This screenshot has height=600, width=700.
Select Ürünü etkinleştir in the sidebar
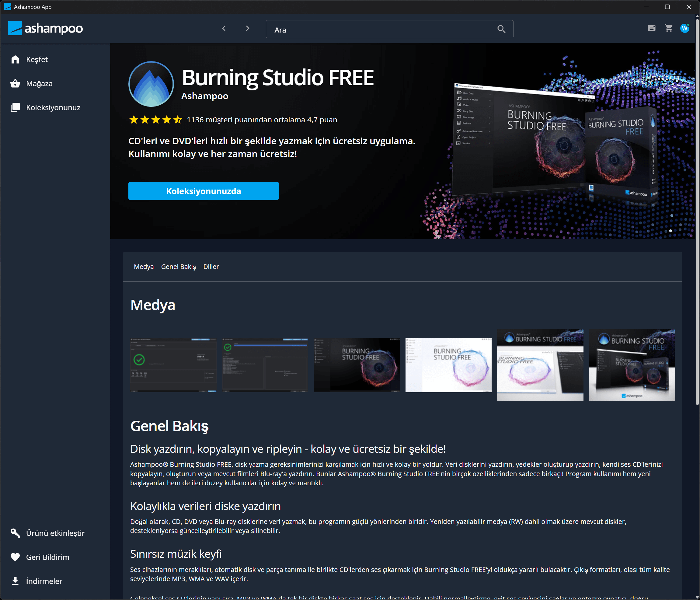tap(55, 533)
